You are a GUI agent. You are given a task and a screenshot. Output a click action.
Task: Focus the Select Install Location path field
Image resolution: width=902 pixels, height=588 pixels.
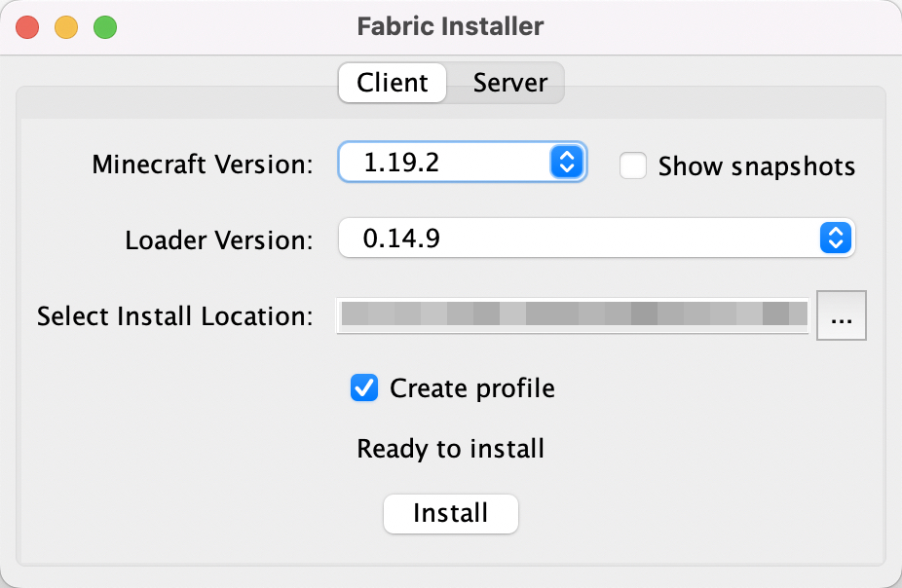click(573, 315)
